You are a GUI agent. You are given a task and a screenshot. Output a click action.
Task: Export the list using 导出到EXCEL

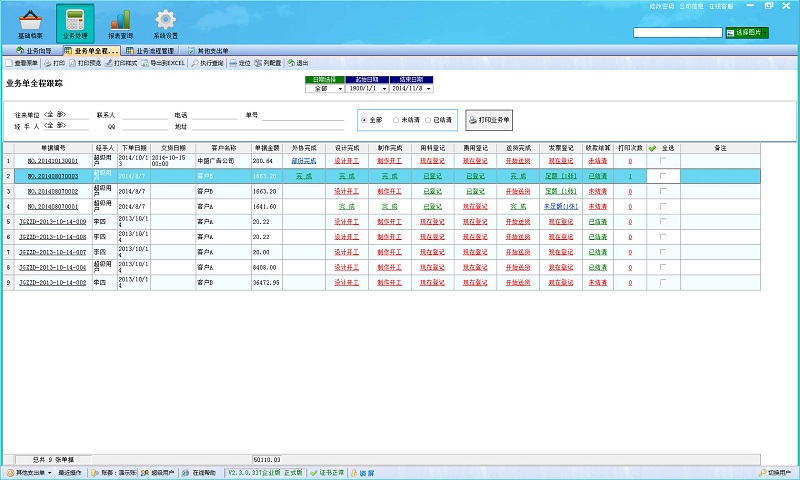[163, 62]
